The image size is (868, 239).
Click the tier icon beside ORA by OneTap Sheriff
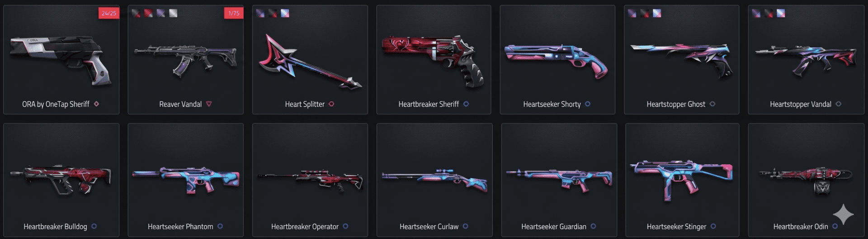click(96, 104)
